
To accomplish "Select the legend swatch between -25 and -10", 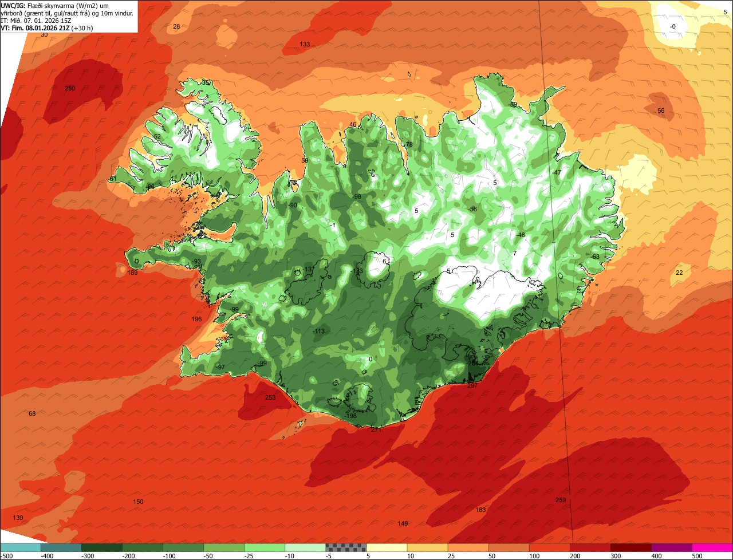I will coord(264,547).
